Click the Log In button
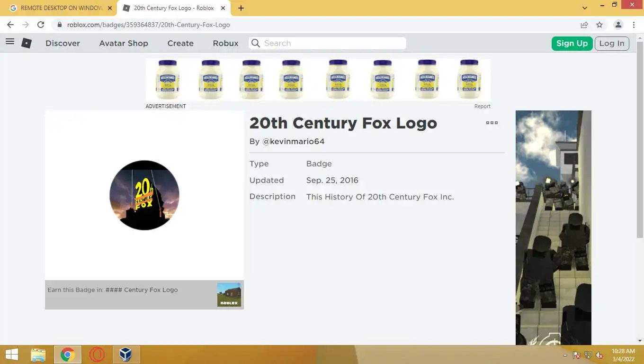 pyautogui.click(x=612, y=43)
